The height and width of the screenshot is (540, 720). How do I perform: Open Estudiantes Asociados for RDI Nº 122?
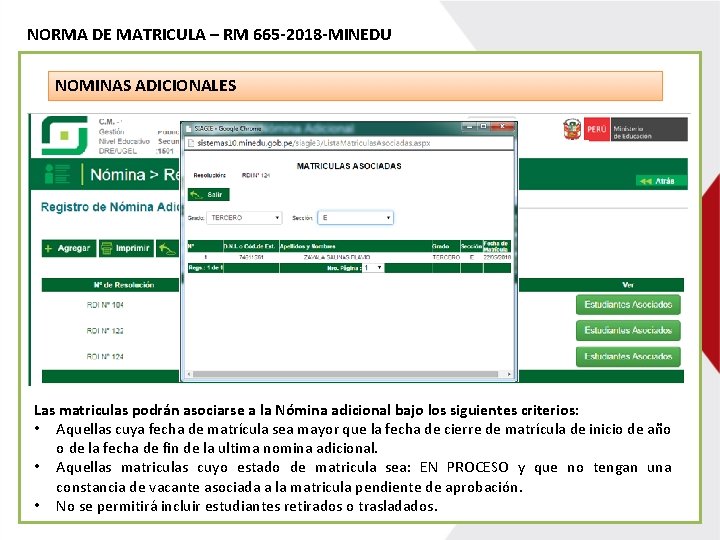click(x=628, y=330)
